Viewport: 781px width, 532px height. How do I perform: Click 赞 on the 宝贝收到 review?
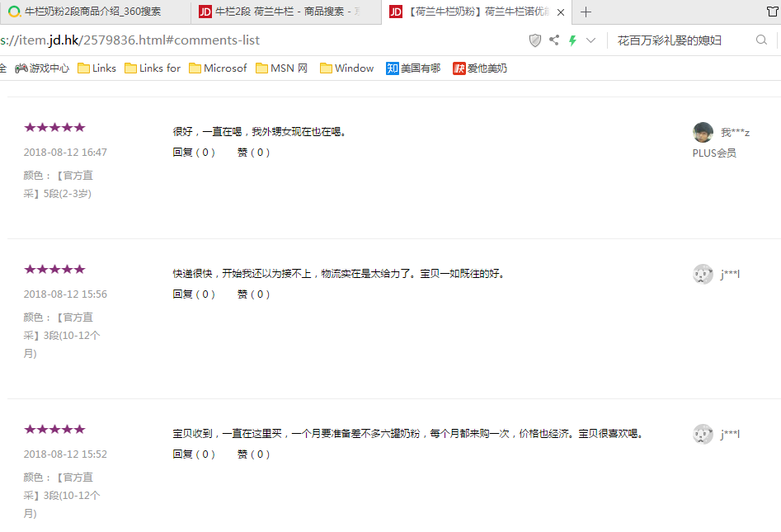253,454
